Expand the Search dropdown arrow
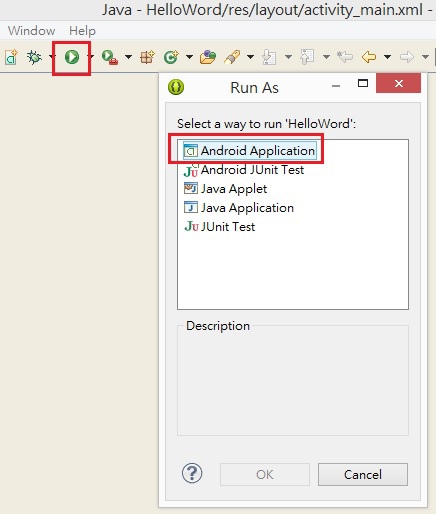 tap(250, 57)
